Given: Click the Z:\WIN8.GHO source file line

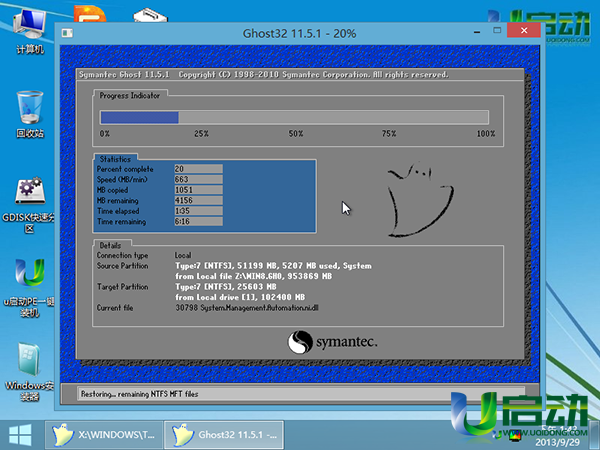Looking at the screenshot, I should point(253,276).
